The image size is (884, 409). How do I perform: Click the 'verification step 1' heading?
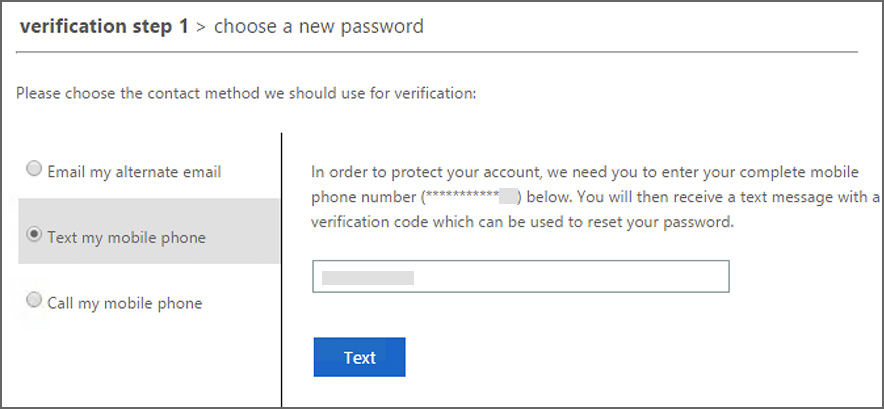coord(103,26)
